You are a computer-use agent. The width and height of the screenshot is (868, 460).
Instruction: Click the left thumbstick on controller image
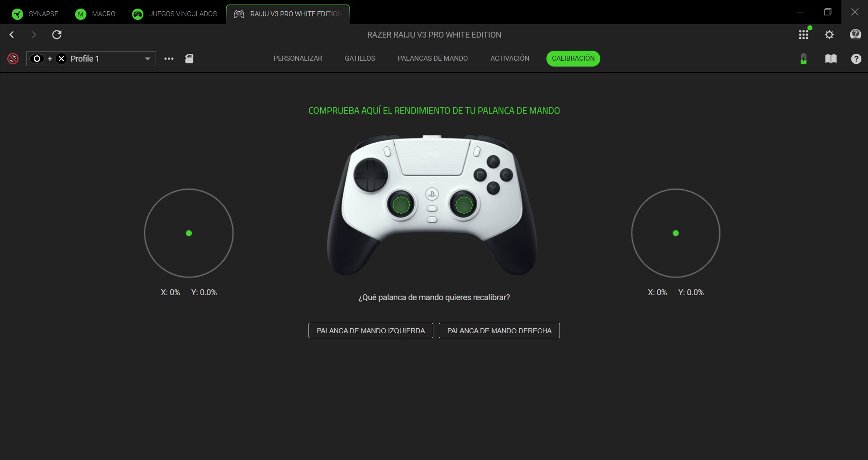[x=401, y=205]
